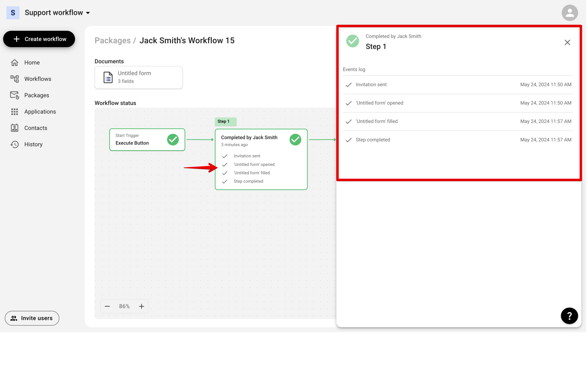The height and width of the screenshot is (368, 588).
Task: Close the Step 1 details panel
Action: point(567,42)
